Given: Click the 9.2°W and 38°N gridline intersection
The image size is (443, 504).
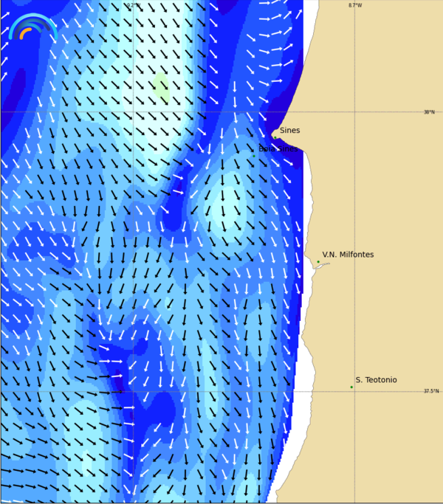Looking at the screenshot, I should point(133,111).
